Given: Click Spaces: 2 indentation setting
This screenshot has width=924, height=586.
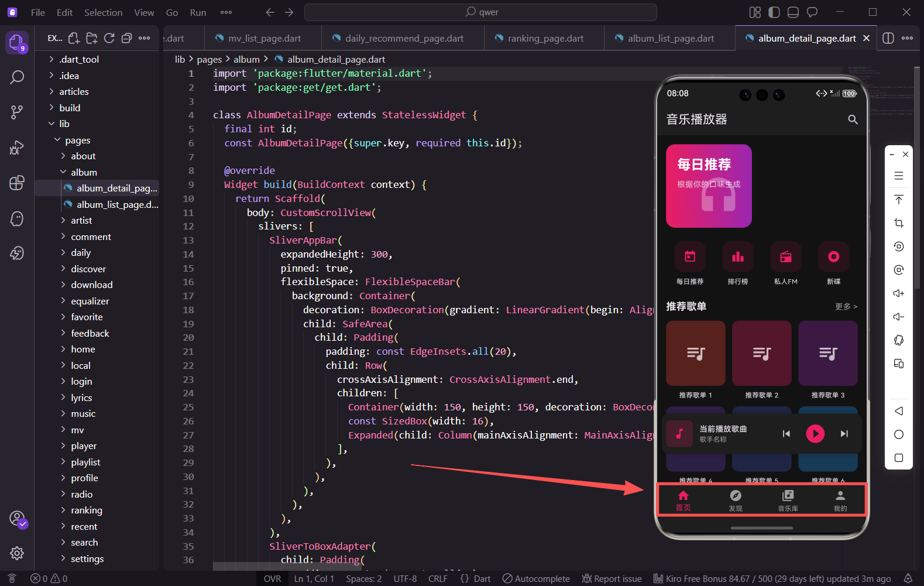Looking at the screenshot, I should point(363,578).
